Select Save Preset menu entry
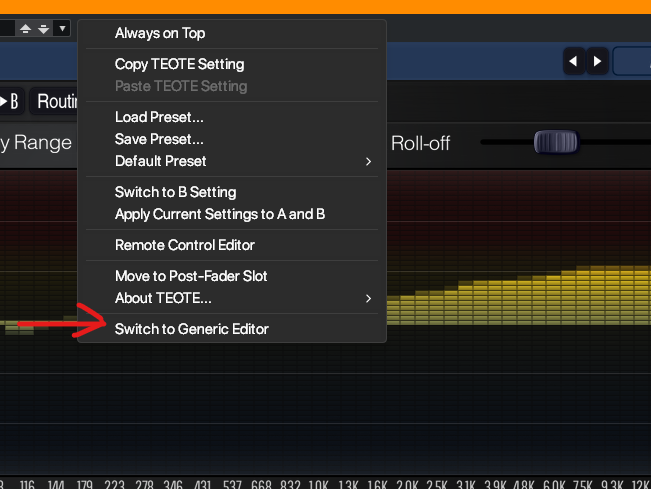 tap(159, 139)
